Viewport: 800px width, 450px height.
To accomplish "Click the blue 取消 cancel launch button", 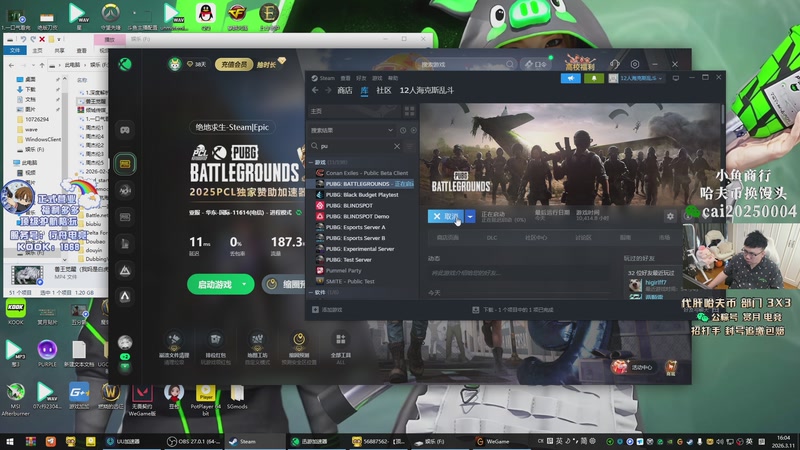I will point(446,216).
